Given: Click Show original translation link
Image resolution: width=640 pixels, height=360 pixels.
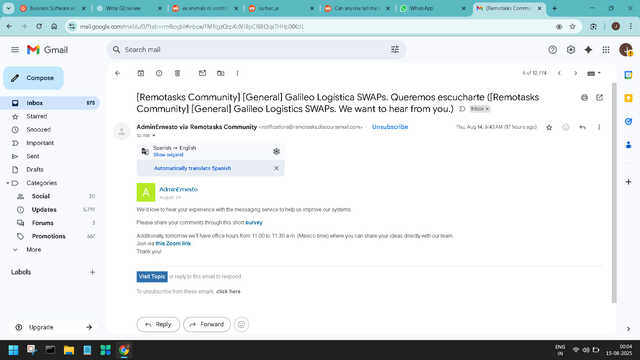Looking at the screenshot, I should 168,155.
